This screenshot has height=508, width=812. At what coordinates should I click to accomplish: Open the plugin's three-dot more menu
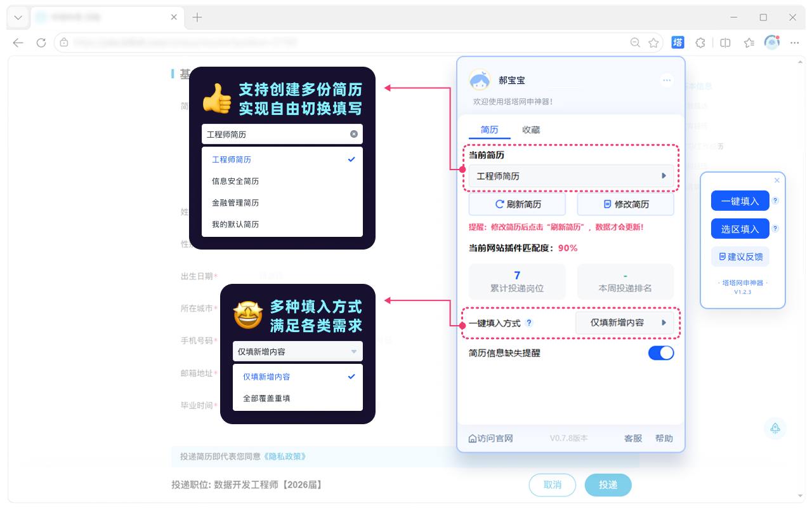click(666, 80)
